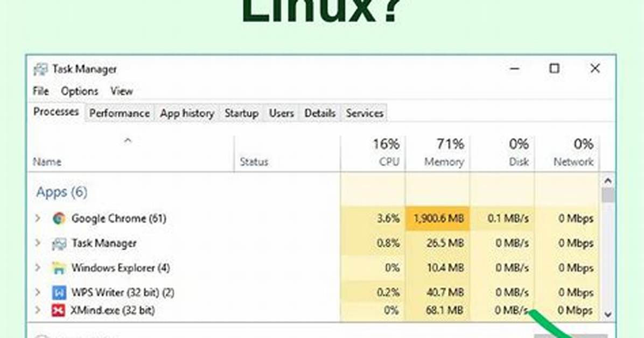The height and width of the screenshot is (338, 644).
Task: Open the Options menu
Action: [x=79, y=91]
